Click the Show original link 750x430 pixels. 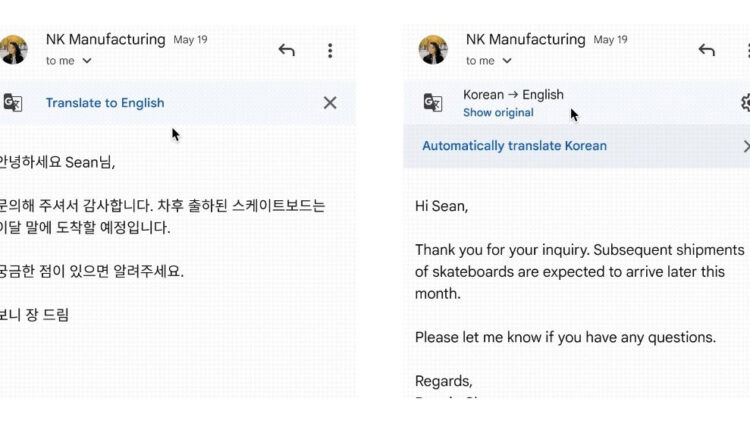[x=498, y=113]
